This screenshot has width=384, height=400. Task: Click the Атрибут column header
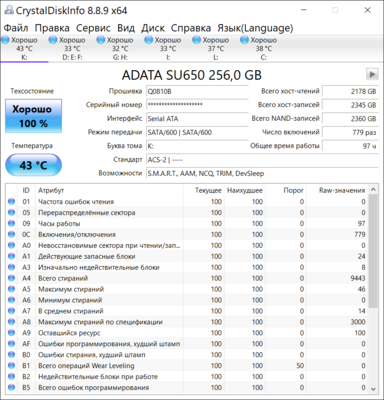click(109, 190)
